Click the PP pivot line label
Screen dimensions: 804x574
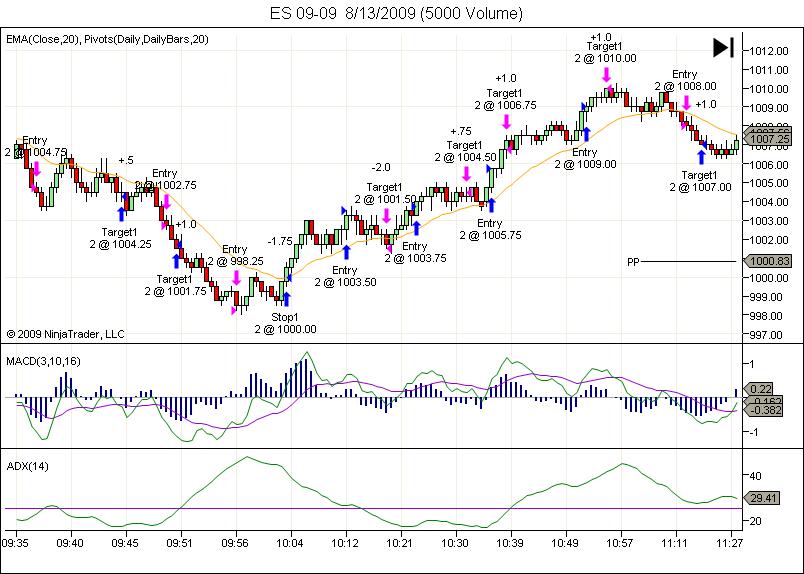point(633,262)
